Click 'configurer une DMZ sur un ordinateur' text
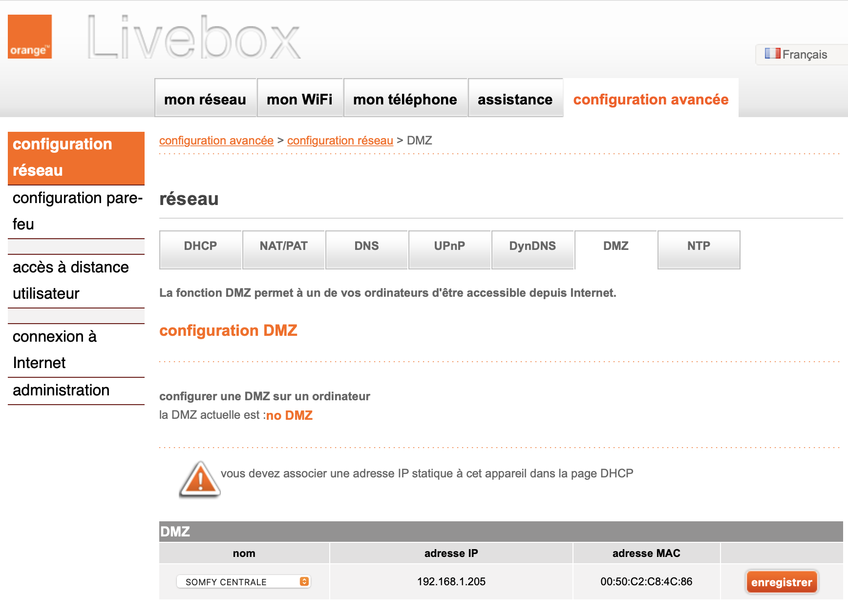 pos(265,396)
